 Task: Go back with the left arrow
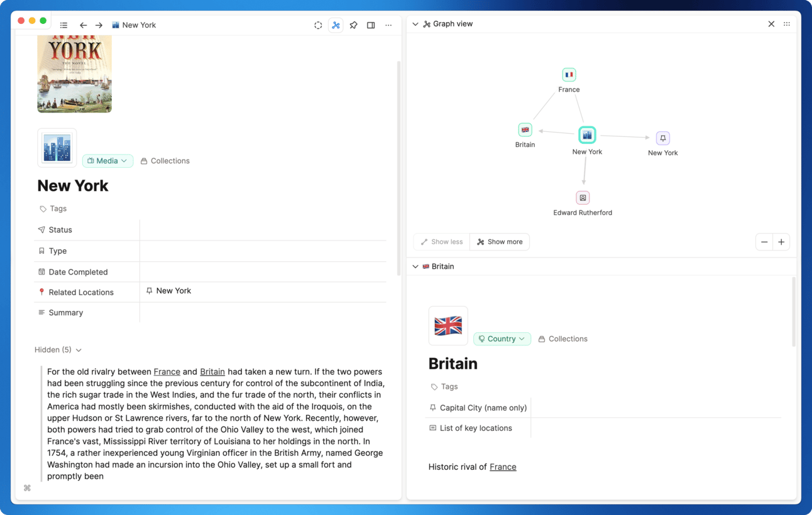coord(83,25)
